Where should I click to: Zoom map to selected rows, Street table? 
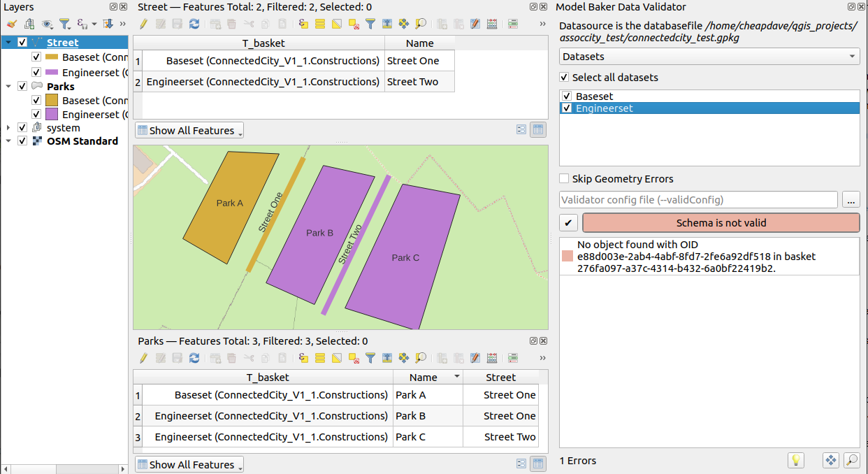pos(421,24)
